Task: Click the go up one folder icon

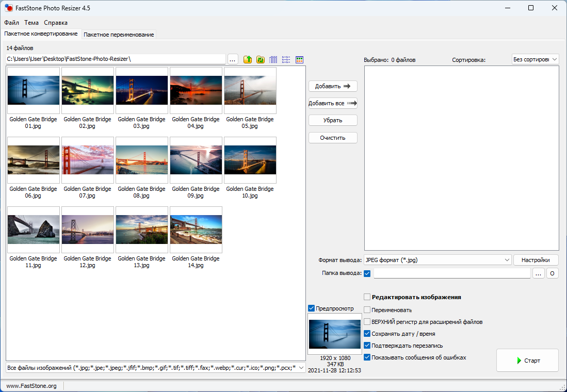Action: (x=248, y=60)
